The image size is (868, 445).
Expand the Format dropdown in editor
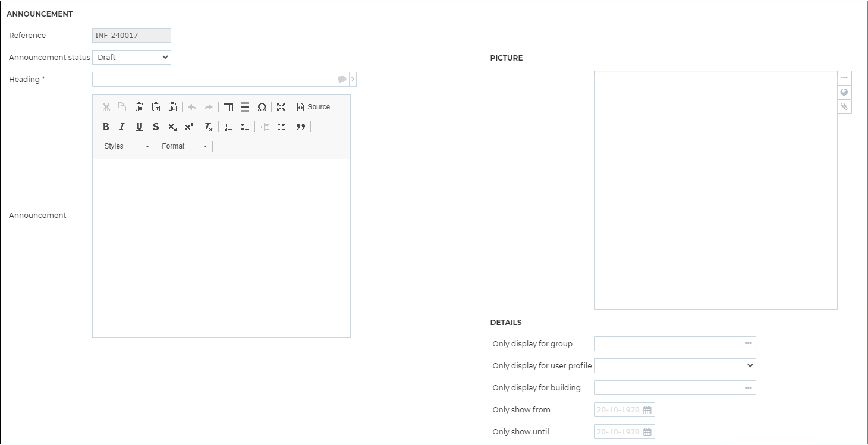pyautogui.click(x=184, y=146)
